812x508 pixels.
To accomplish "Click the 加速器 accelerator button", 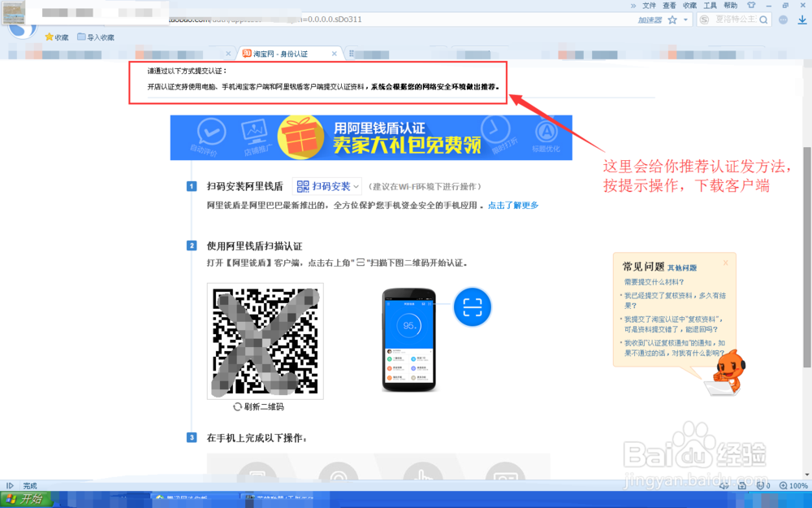I will [x=650, y=20].
